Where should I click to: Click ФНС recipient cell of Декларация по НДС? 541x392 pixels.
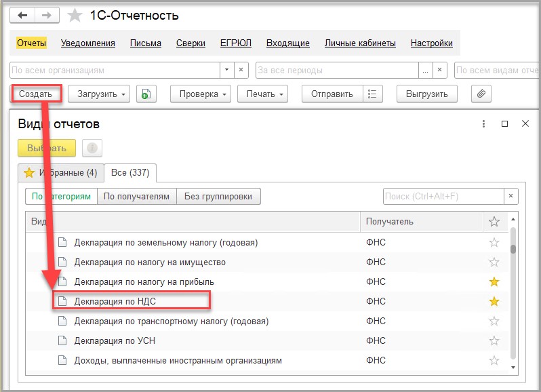[421, 301]
